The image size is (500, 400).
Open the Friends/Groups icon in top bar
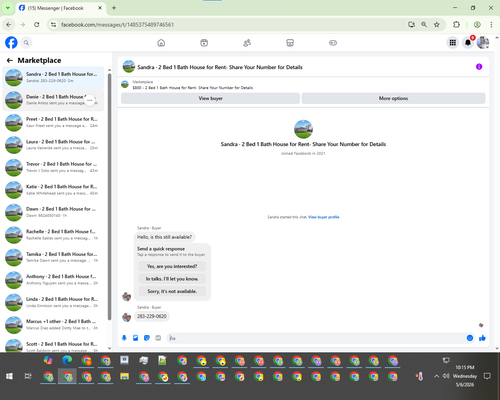tap(247, 43)
